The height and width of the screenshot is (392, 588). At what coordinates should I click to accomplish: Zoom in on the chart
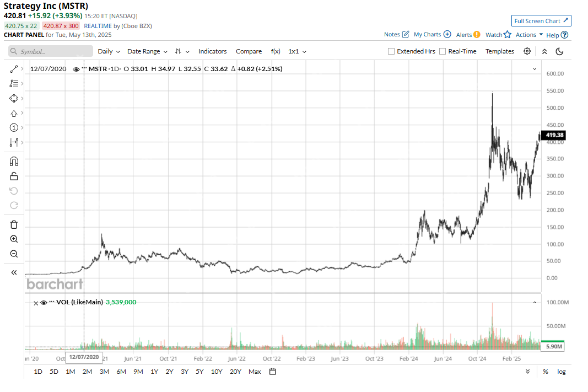click(x=14, y=239)
